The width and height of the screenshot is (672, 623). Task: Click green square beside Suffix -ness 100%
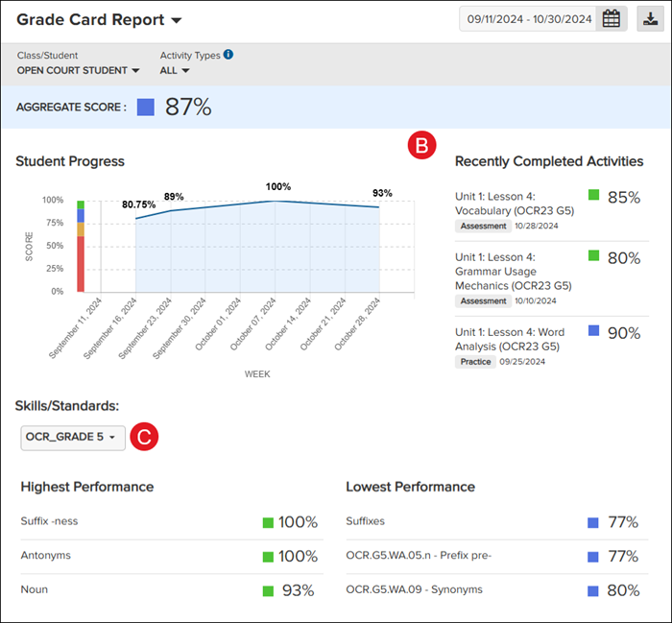click(268, 523)
